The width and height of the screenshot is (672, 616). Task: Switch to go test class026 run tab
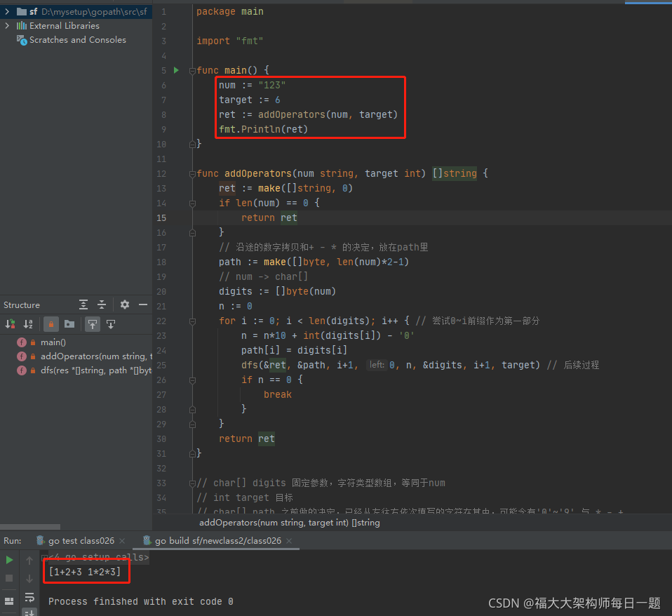(81, 540)
